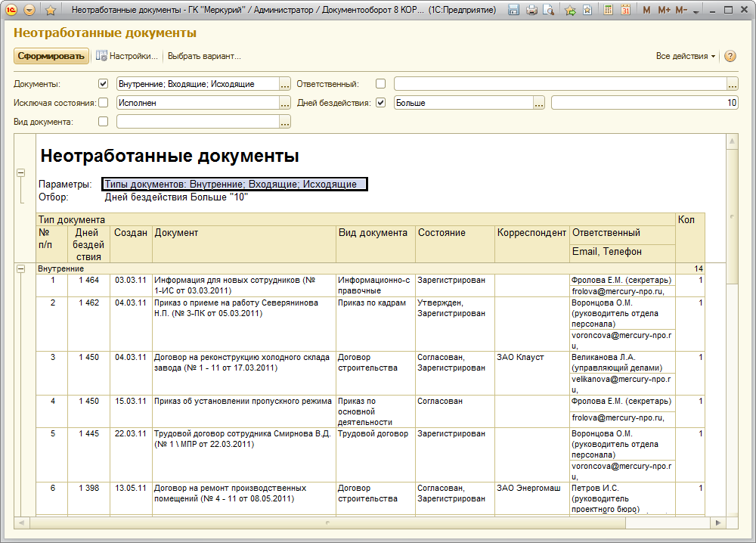Select Договор на ремонт производственных помещений cell
The width and height of the screenshot is (756, 543).
pyautogui.click(x=244, y=498)
